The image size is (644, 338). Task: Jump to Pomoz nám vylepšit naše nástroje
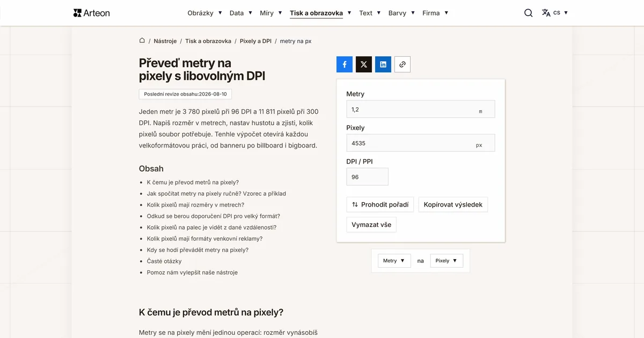point(192,273)
